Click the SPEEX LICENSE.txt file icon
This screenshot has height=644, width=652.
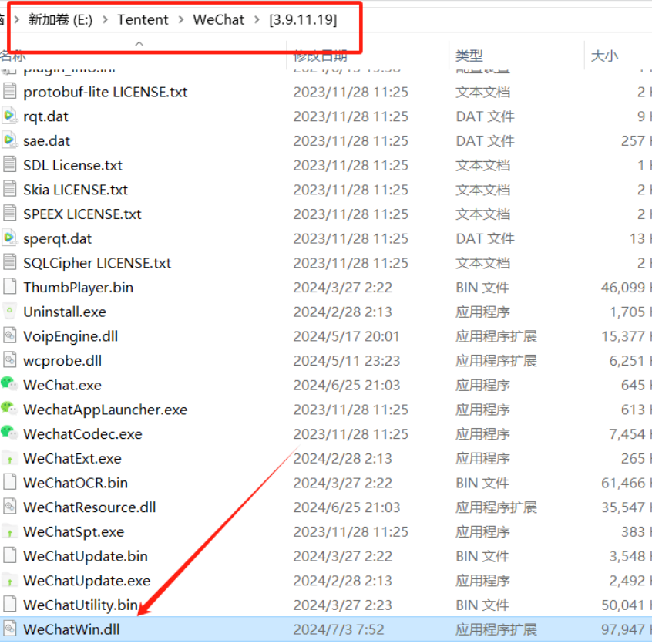pos(9,214)
